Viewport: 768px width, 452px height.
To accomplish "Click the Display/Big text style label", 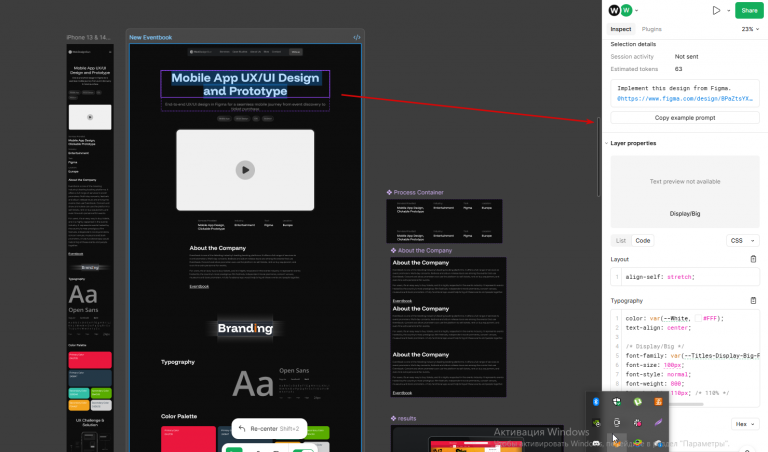I will click(685, 214).
